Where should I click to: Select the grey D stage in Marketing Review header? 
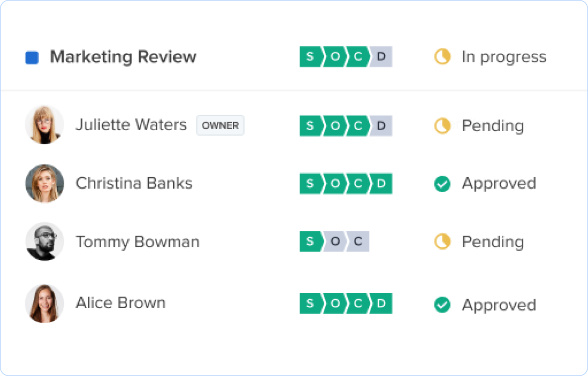(381, 57)
